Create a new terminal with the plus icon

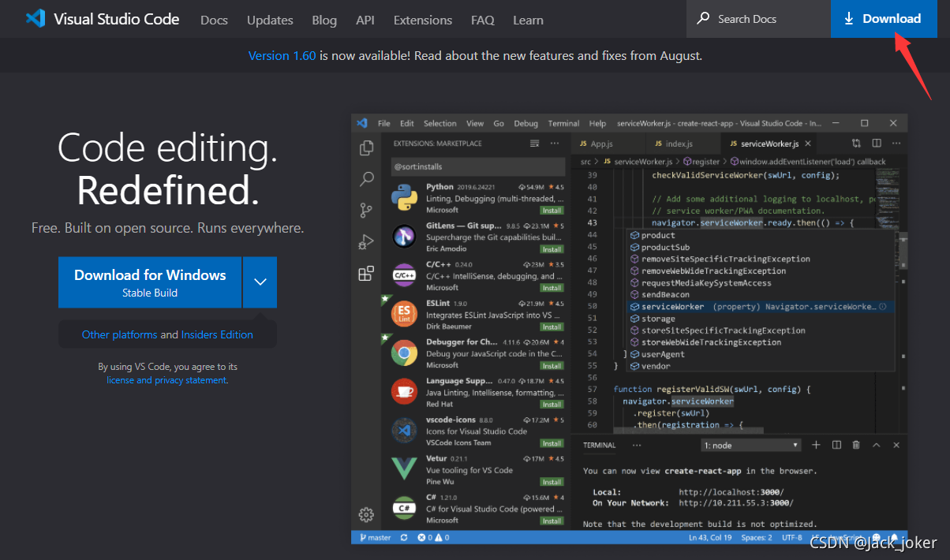[817, 445]
